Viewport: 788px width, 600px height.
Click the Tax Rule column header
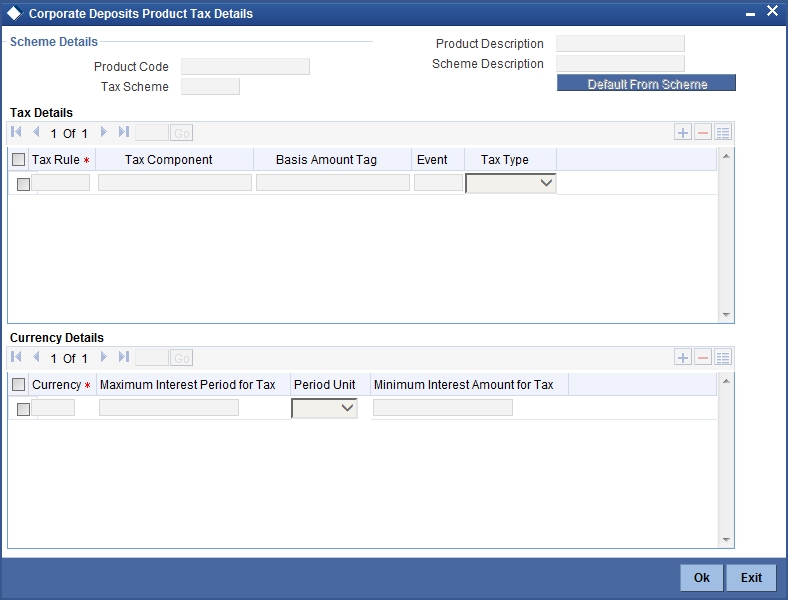(62, 160)
